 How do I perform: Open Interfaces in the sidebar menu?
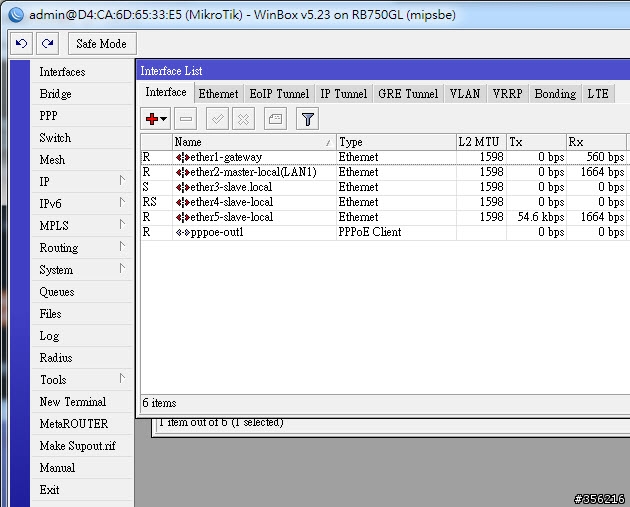click(x=82, y=72)
